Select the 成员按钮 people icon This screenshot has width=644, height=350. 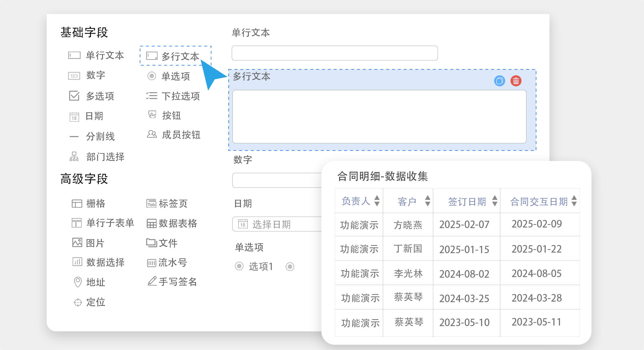152,134
